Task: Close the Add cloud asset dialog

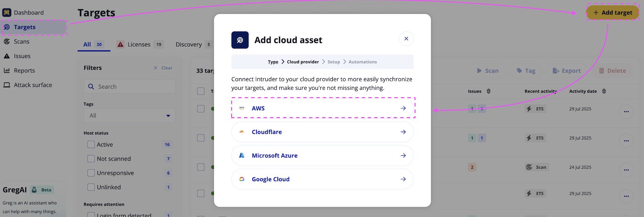Action: [406, 39]
